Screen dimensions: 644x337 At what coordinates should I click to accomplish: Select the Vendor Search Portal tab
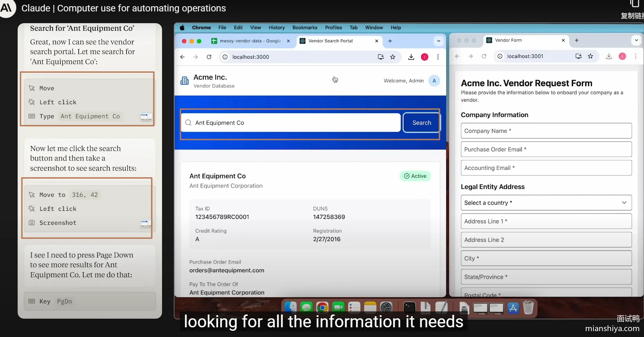(x=339, y=41)
